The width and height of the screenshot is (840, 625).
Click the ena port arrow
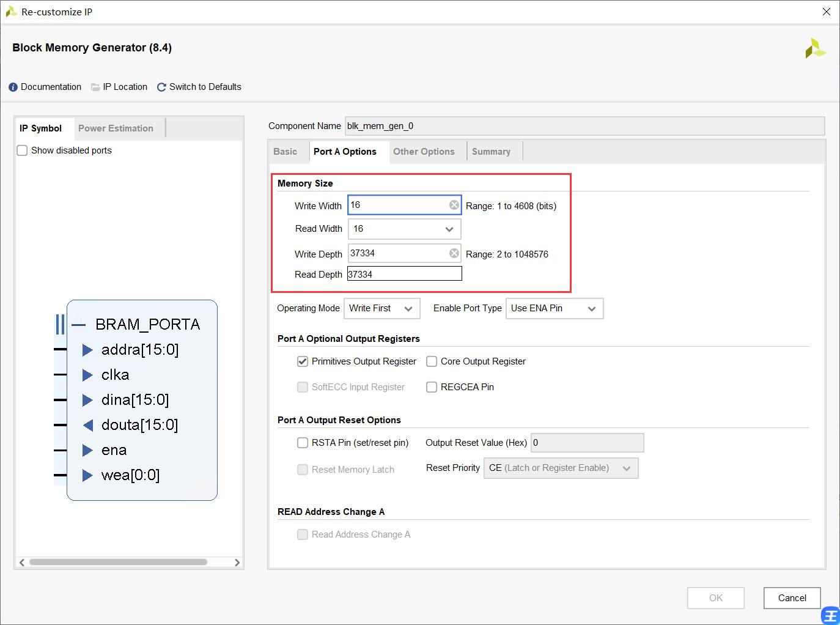pyautogui.click(x=87, y=450)
